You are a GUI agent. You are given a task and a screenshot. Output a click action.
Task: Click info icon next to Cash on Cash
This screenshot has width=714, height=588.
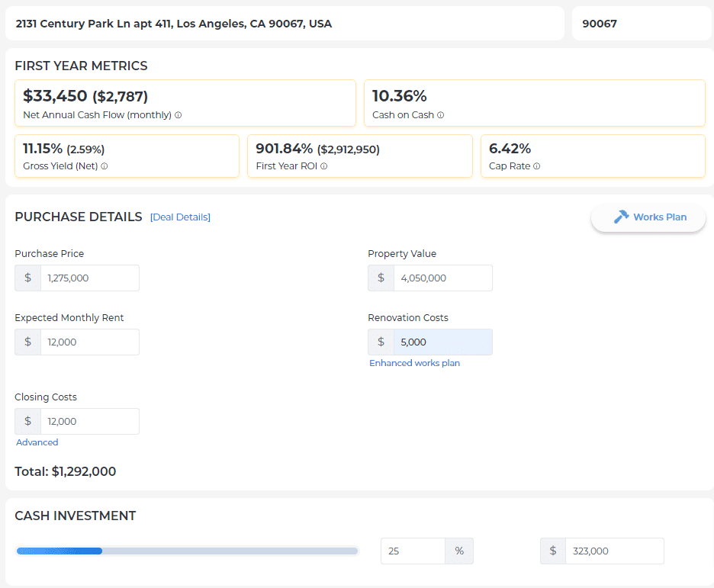tap(440, 115)
